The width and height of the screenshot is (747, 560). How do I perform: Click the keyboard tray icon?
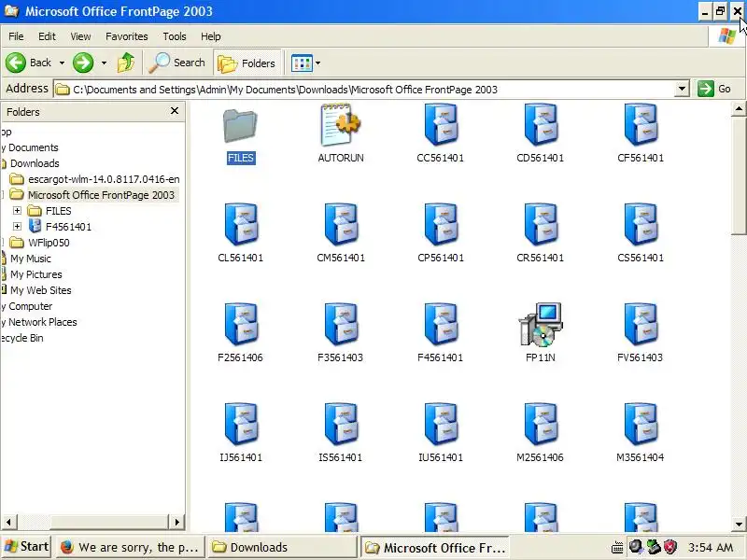click(617, 547)
